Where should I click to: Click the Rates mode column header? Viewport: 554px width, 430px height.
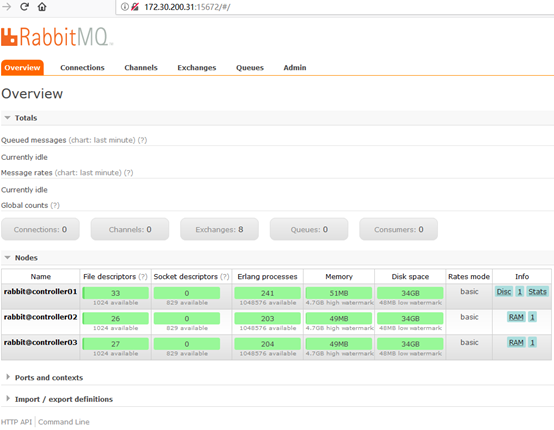point(469,277)
